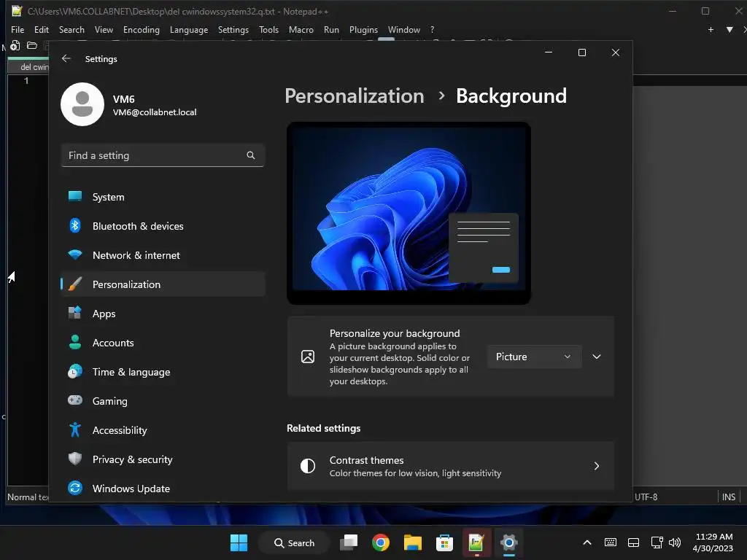Click the network tray icon
Viewport: 747px width, 560px height.
click(657, 542)
